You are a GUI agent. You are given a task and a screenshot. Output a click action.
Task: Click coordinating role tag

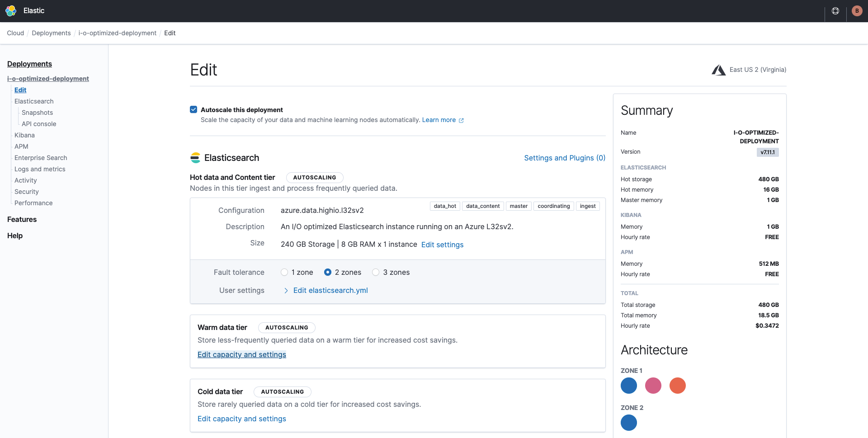[554, 206]
